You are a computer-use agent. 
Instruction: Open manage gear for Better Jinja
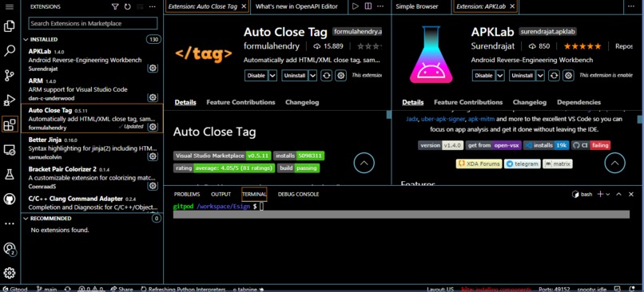point(153,156)
